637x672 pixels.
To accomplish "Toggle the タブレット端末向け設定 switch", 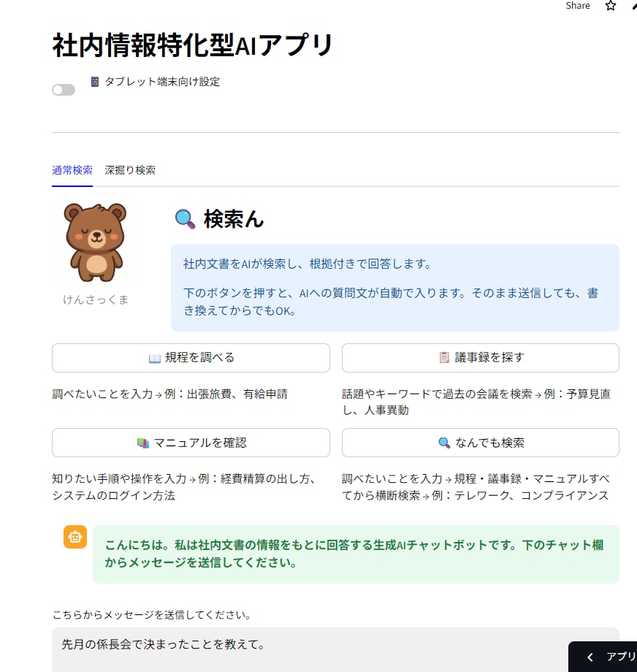I will pyautogui.click(x=64, y=90).
